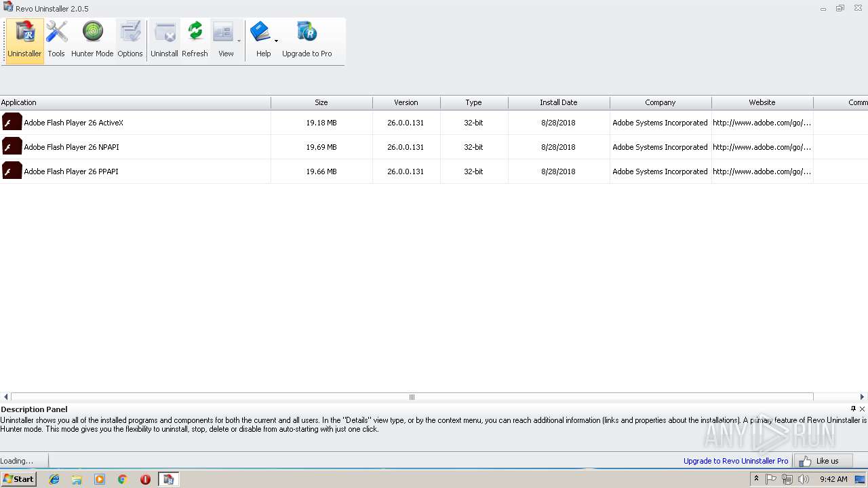This screenshot has height=488, width=868.
Task: Click the ActiveX row website URL
Action: click(762, 123)
